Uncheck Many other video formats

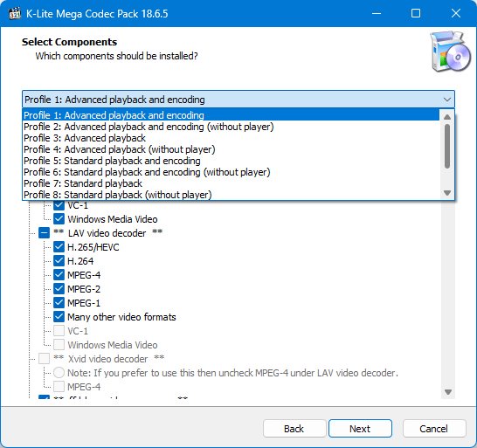[x=59, y=317]
